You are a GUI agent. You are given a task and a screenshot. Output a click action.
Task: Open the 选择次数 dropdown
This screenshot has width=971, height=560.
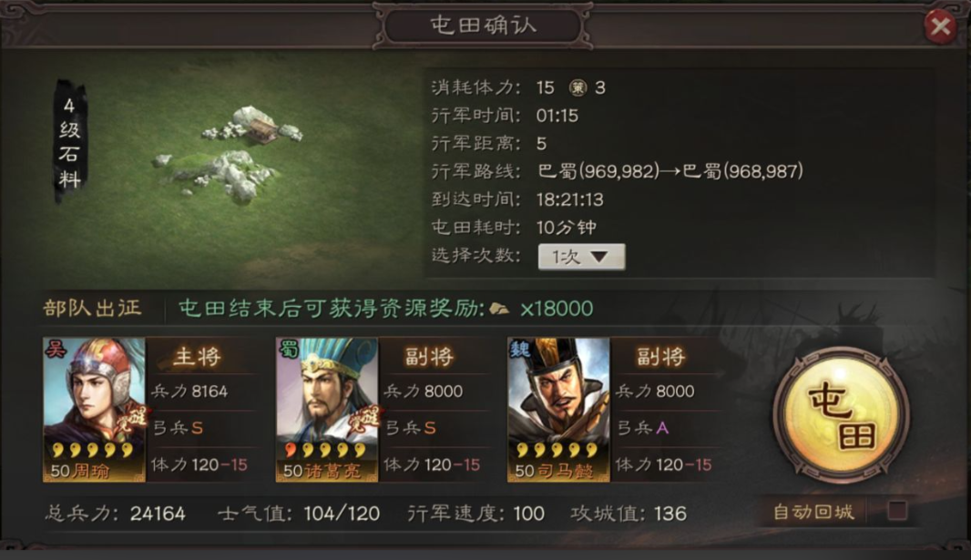click(x=581, y=256)
